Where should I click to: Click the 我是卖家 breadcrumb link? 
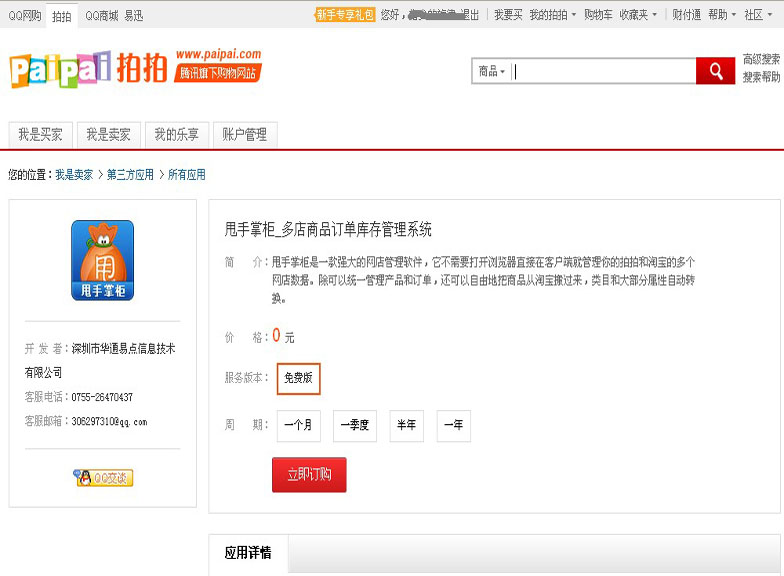coord(74,175)
